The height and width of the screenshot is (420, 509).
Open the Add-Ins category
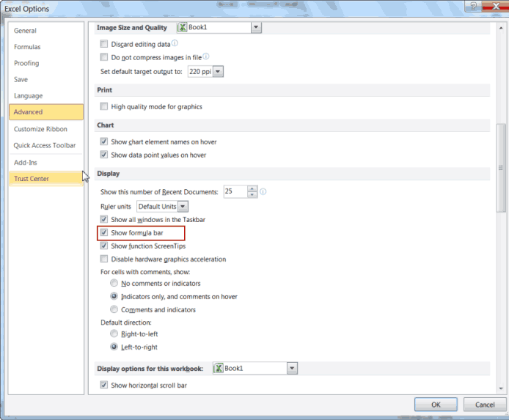pyautogui.click(x=46, y=163)
